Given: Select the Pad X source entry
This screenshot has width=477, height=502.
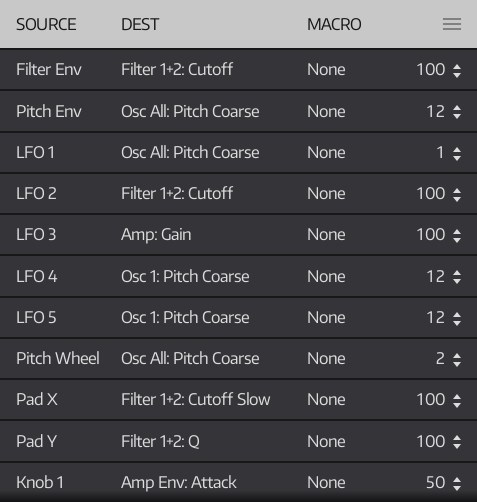Looking at the screenshot, I should 37,400.
